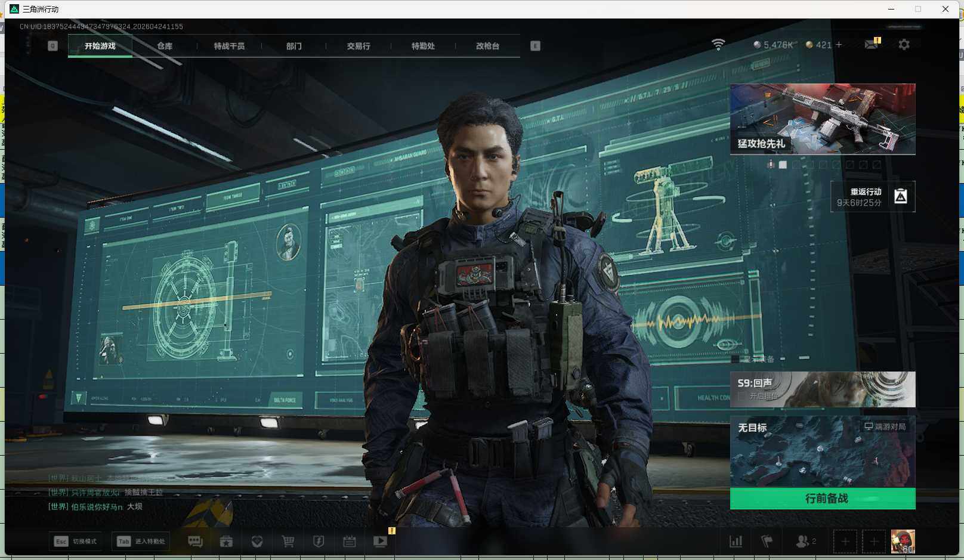Switch to the 改枪台 tab

pos(487,46)
